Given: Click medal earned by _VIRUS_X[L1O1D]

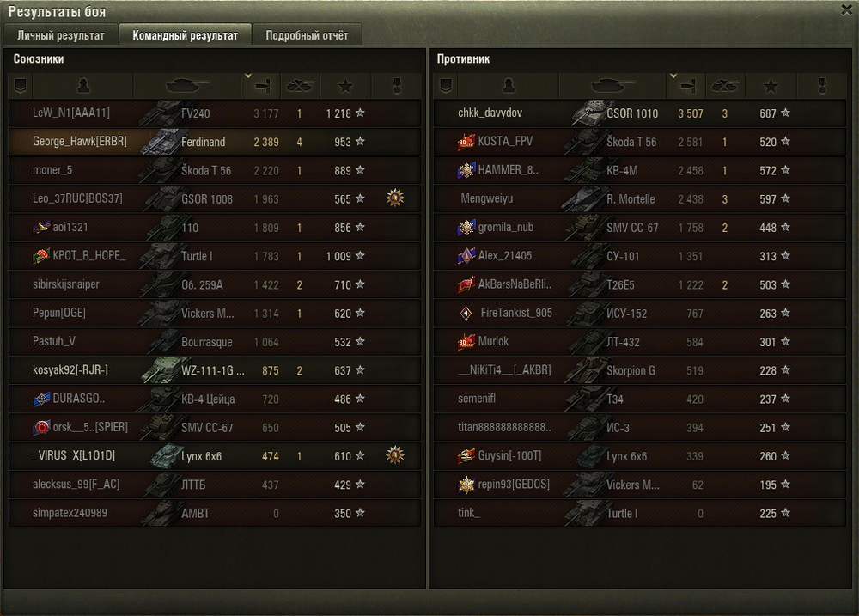Looking at the screenshot, I should tap(395, 454).
